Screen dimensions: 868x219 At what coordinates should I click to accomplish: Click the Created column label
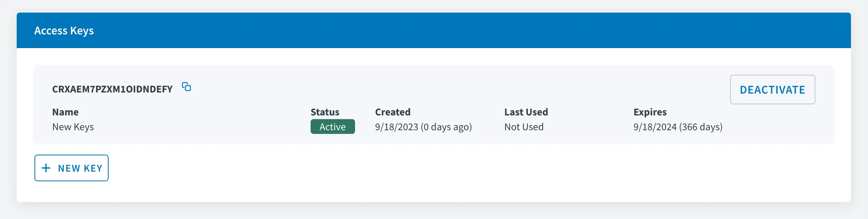393,112
